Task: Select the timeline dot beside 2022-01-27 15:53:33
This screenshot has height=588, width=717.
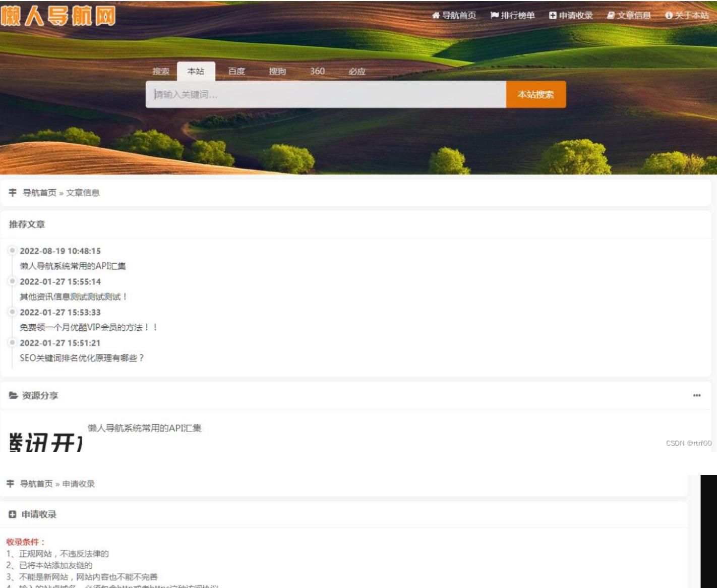Action: point(12,310)
